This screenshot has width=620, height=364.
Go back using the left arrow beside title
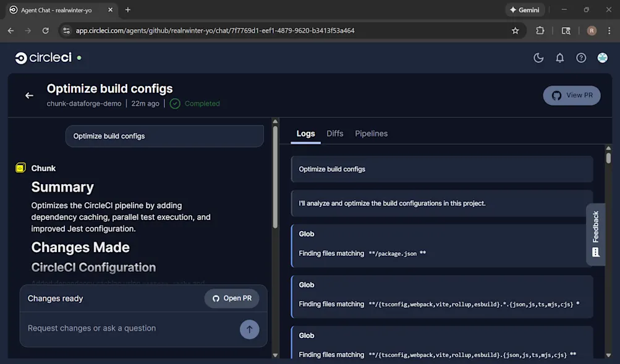tap(29, 95)
